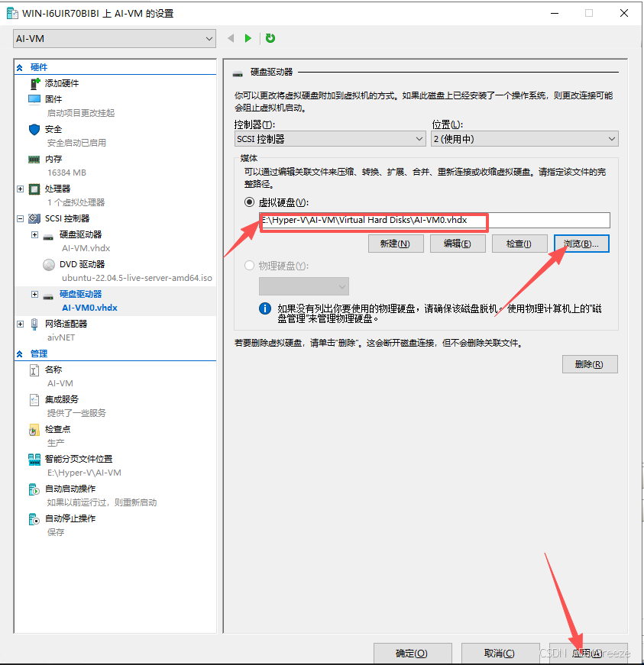
Task: Open the 位置 2 (使用中) dropdown
Action: [525, 139]
